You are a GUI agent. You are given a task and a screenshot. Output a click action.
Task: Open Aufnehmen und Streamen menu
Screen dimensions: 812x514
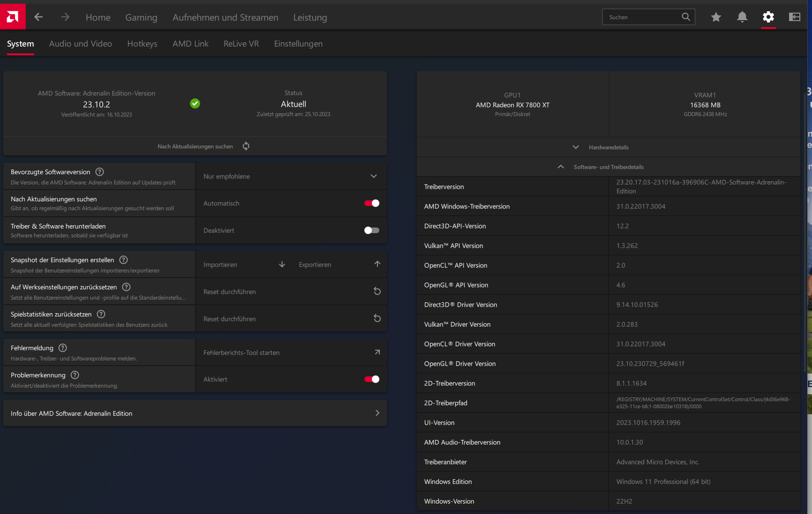click(225, 17)
